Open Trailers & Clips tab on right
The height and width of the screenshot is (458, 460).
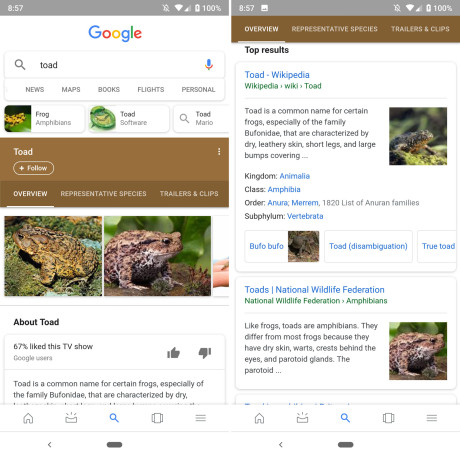pyautogui.click(x=420, y=29)
